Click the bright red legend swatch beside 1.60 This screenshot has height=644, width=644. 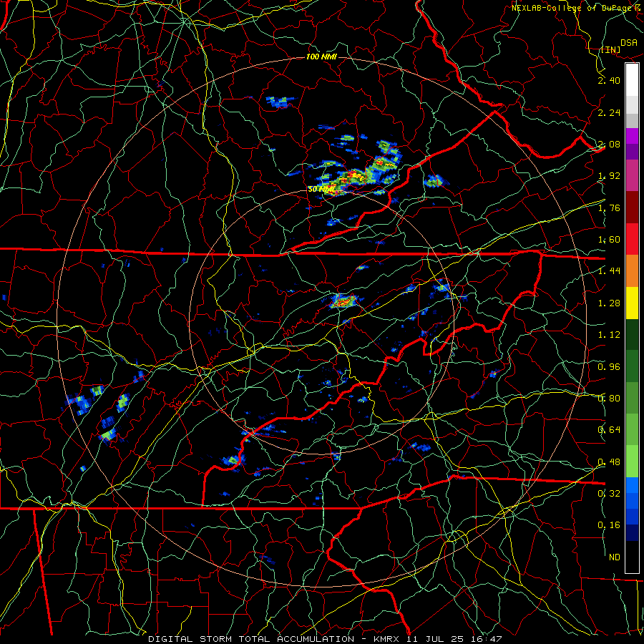[x=632, y=239]
